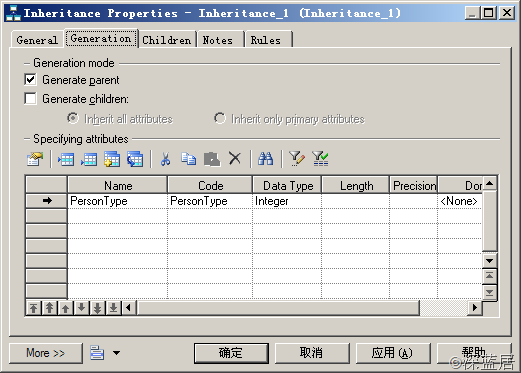This screenshot has width=521, height=373.
Task: Click horizontal scrollbar left arrow
Action: click(129, 308)
